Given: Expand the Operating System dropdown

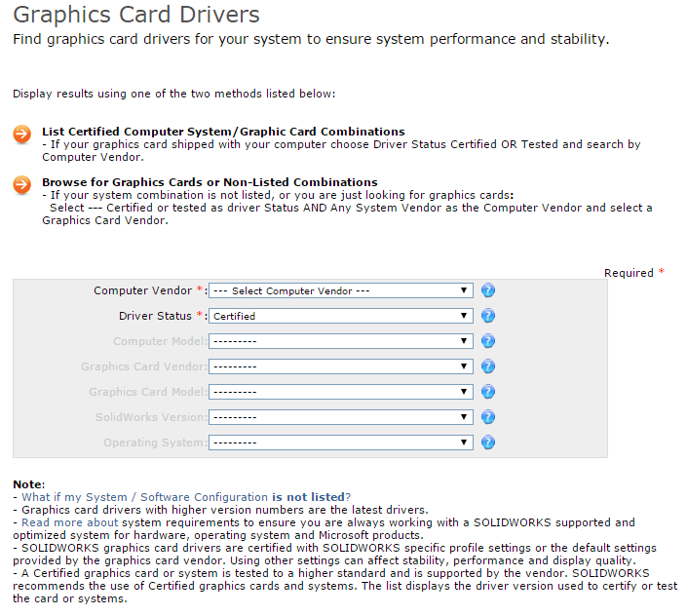Looking at the screenshot, I should (341, 443).
